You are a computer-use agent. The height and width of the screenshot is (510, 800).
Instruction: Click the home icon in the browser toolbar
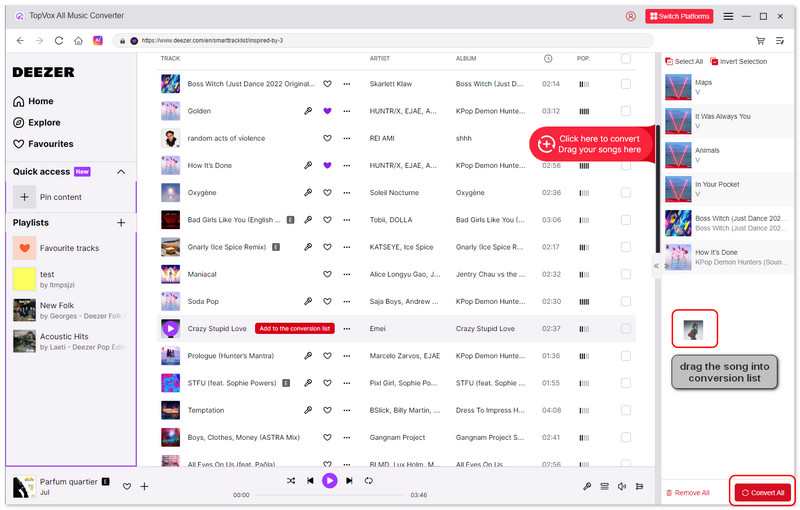78,41
